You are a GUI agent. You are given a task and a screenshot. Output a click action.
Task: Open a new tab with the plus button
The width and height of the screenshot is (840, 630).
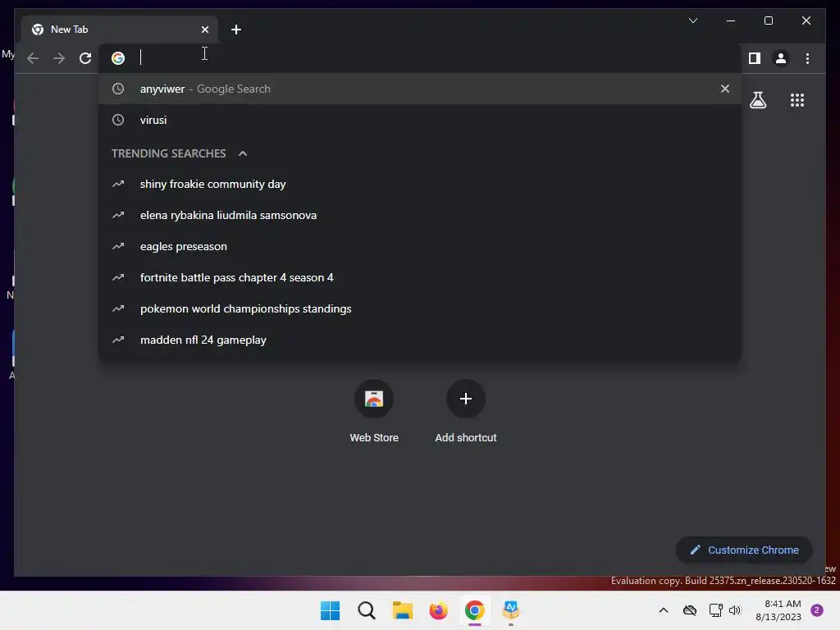(x=235, y=30)
